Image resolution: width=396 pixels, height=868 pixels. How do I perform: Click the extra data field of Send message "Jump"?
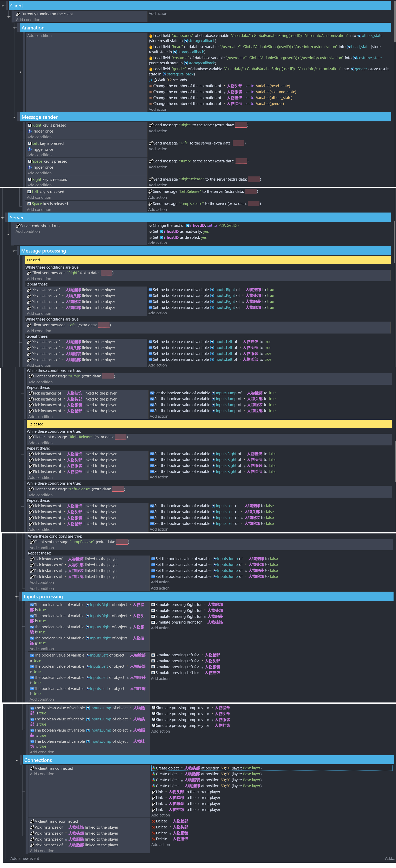241,161
